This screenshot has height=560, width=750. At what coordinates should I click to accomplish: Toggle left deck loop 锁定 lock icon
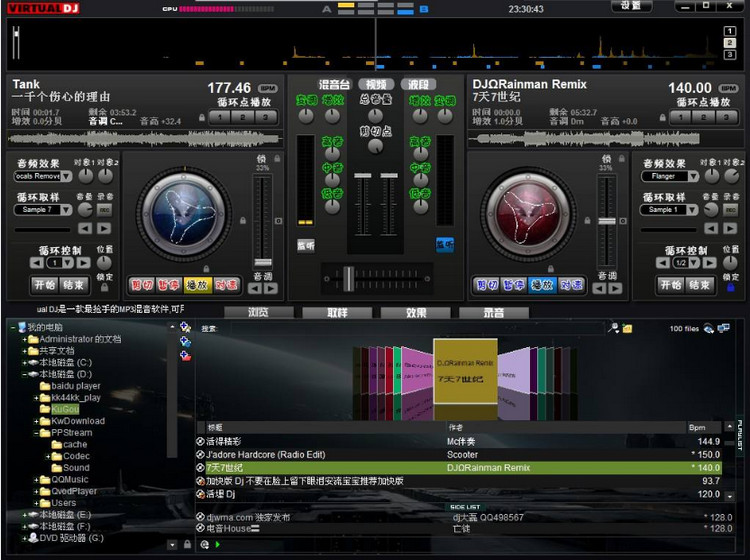(x=104, y=287)
